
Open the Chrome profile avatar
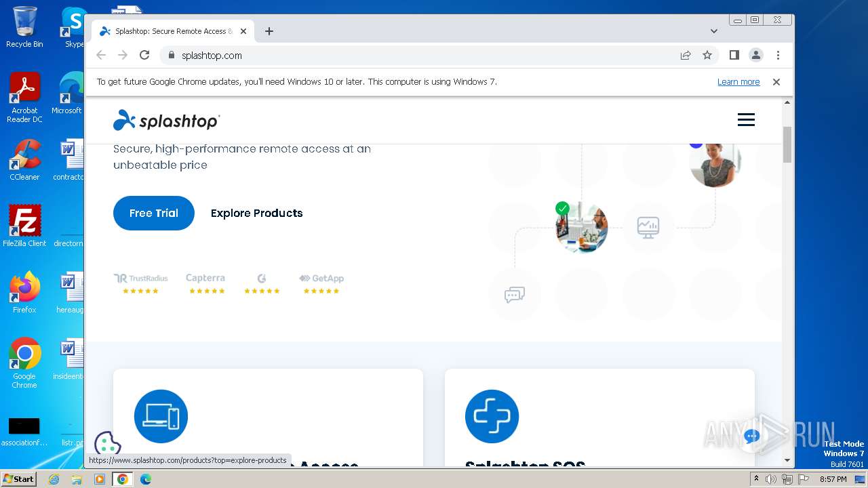[x=756, y=55]
